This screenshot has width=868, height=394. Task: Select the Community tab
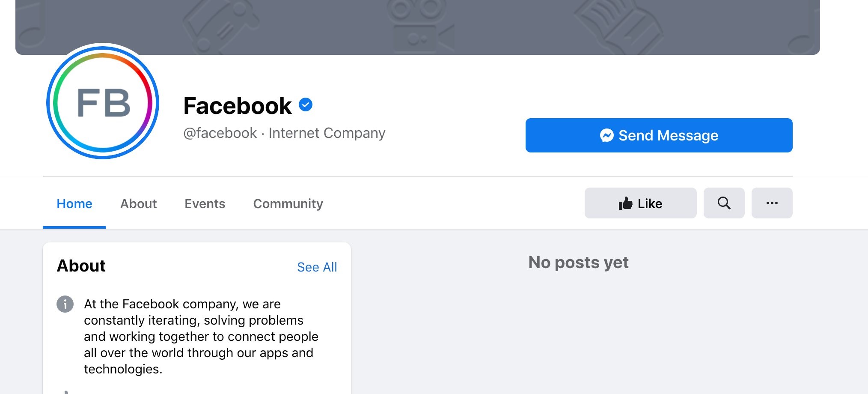point(288,204)
